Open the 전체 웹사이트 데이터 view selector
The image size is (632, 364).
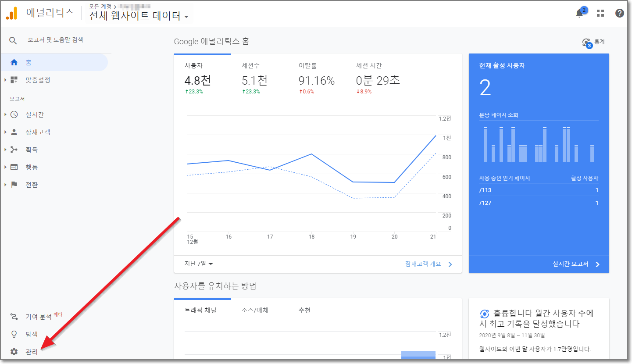139,16
